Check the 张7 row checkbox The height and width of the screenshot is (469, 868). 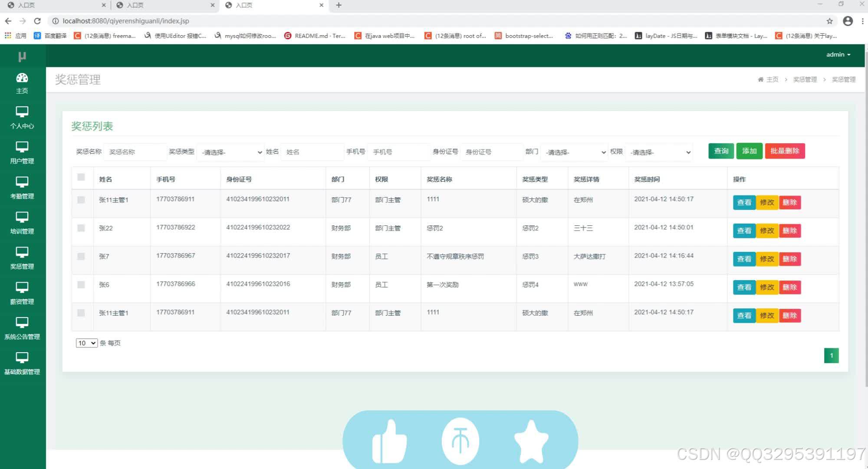81,256
